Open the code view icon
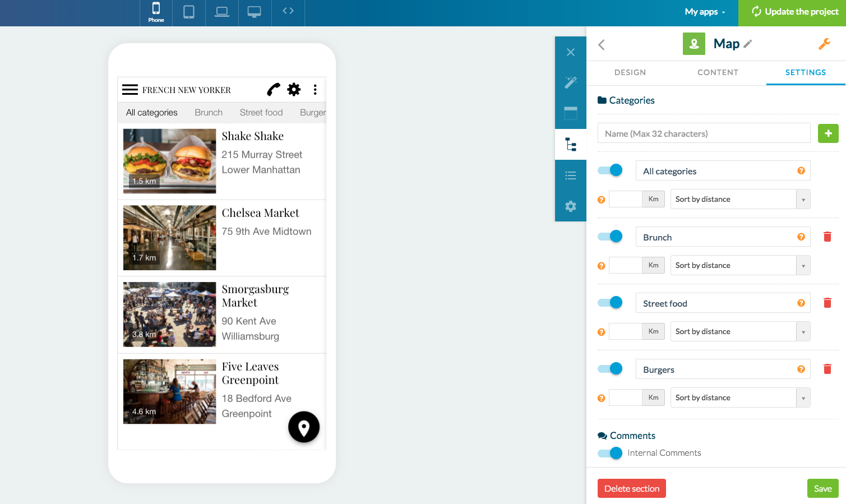This screenshot has height=504, width=846. point(288,11)
